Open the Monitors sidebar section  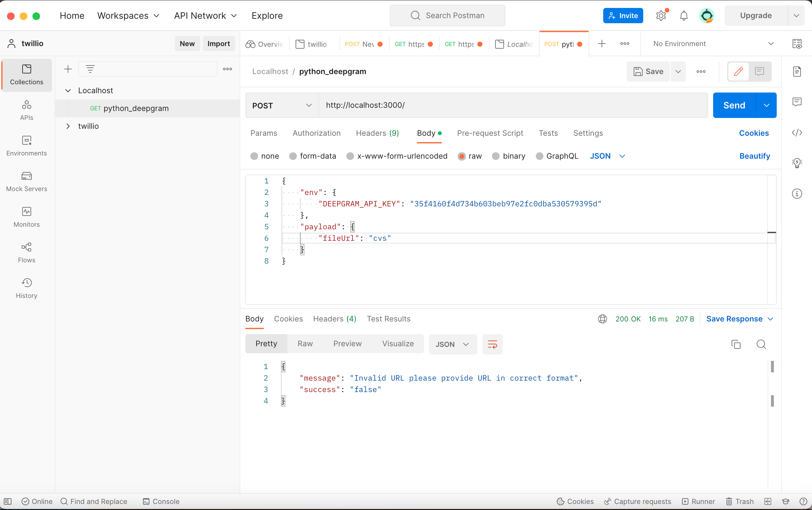tap(27, 217)
